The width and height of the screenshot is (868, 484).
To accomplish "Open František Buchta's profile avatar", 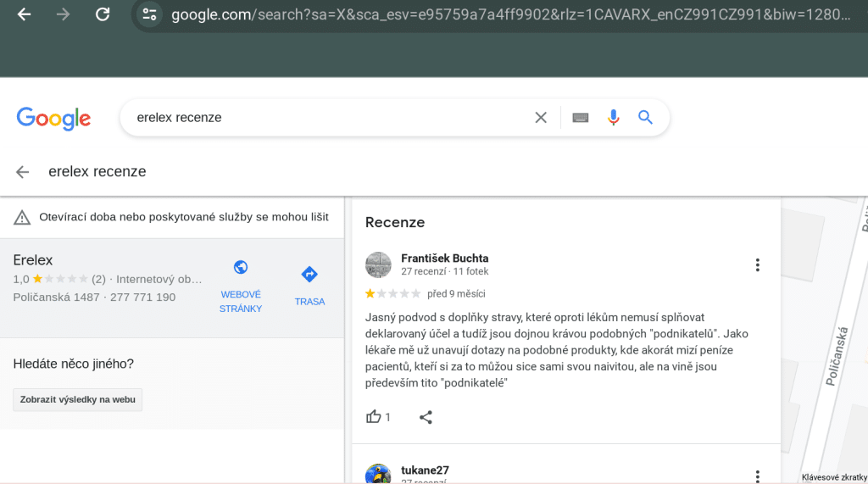I will tap(378, 264).
